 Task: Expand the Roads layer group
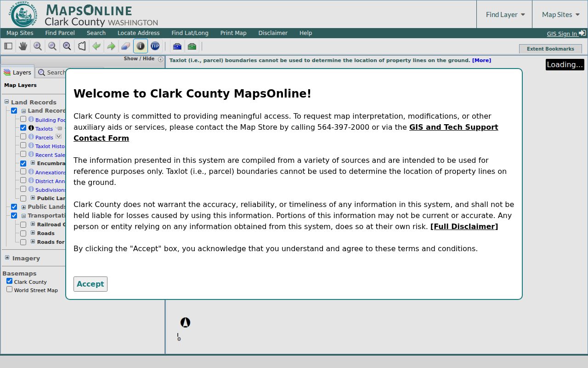pos(33,233)
